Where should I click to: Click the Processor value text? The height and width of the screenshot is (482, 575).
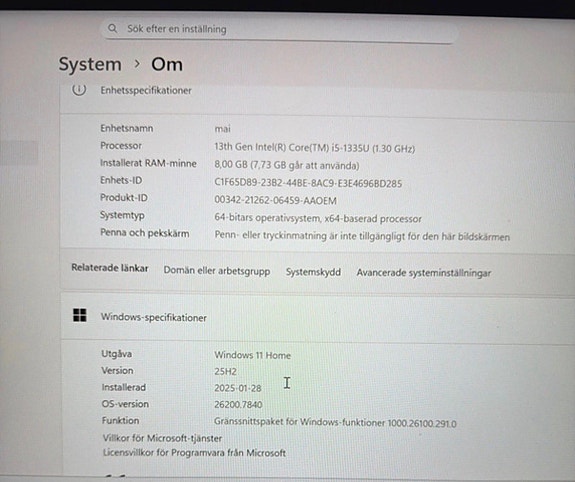coord(315,147)
